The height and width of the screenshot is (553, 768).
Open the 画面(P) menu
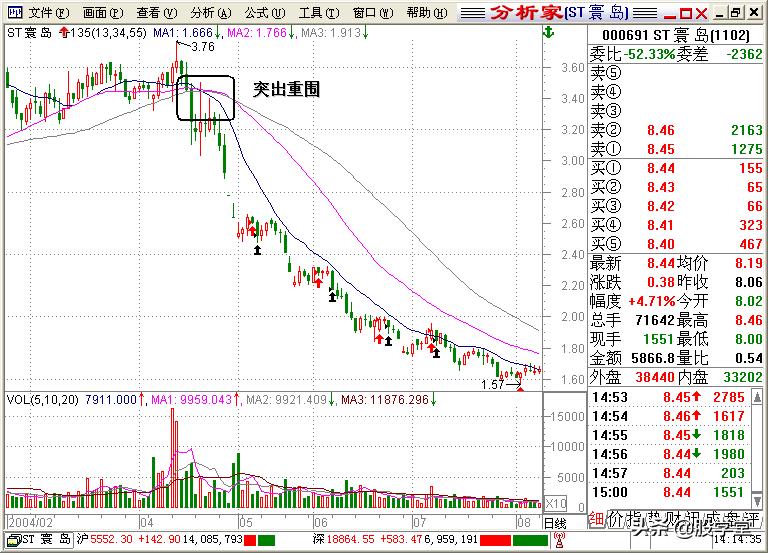[x=103, y=13]
